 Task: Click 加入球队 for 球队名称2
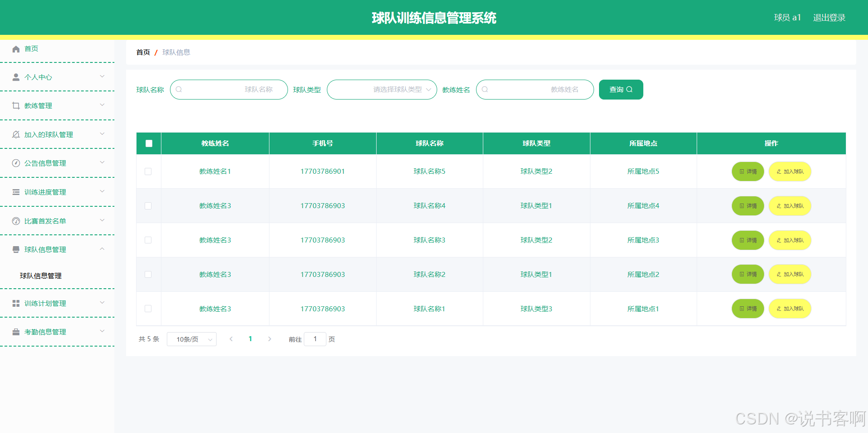(x=790, y=274)
